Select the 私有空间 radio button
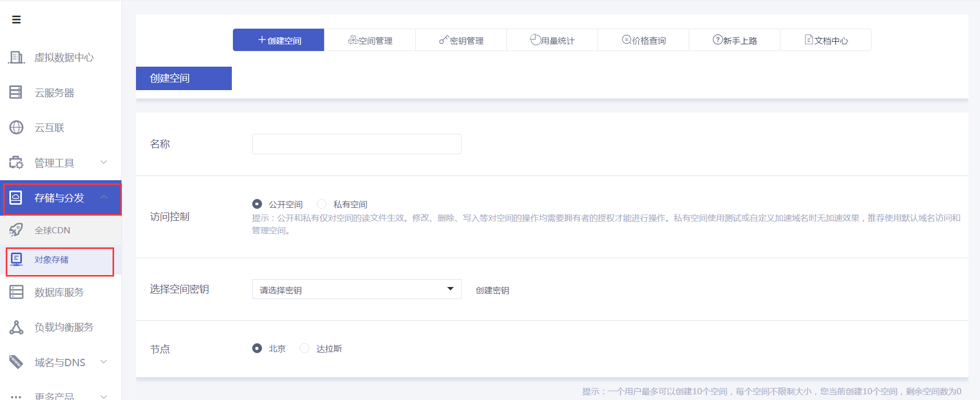Screen dimensions: 980x400 (321, 204)
